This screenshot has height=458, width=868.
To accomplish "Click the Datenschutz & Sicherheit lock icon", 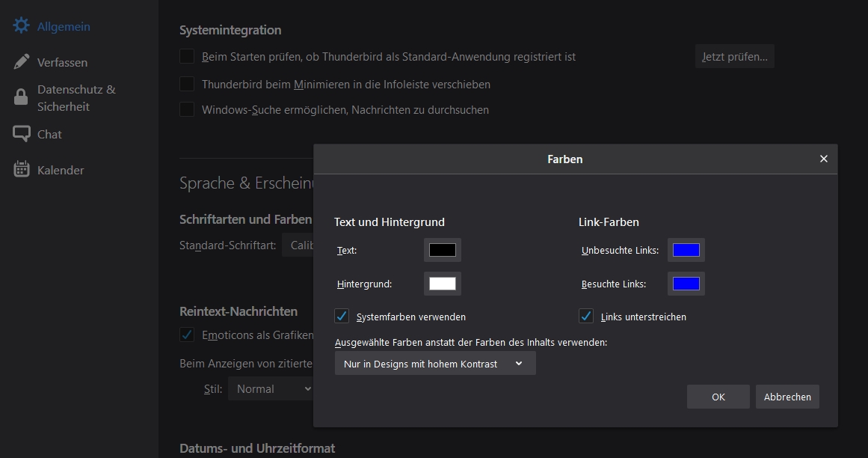I will 22,97.
